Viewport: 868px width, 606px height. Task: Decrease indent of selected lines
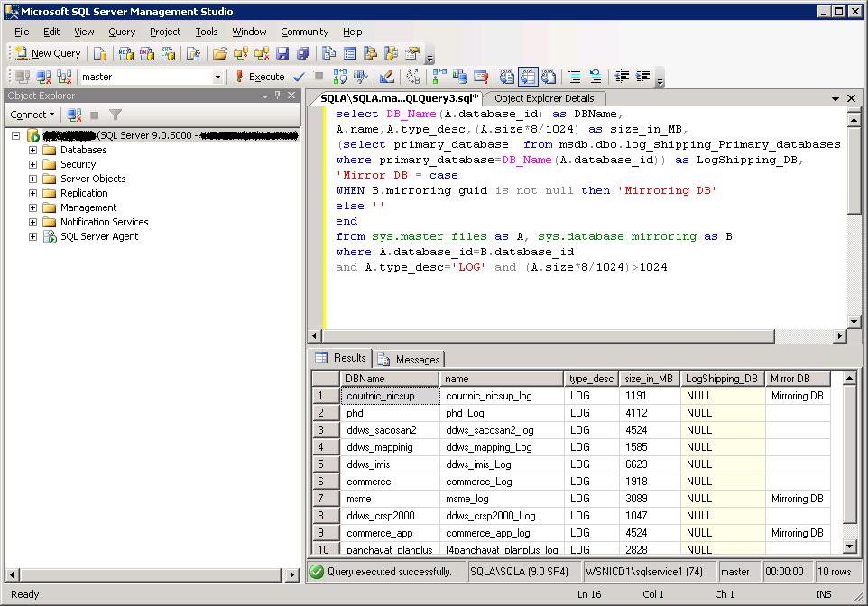tap(622, 77)
